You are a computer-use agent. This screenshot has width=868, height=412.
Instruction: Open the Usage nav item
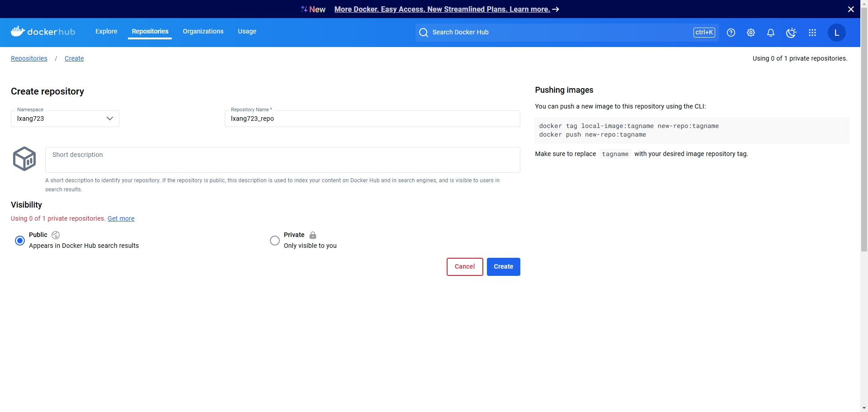(247, 31)
